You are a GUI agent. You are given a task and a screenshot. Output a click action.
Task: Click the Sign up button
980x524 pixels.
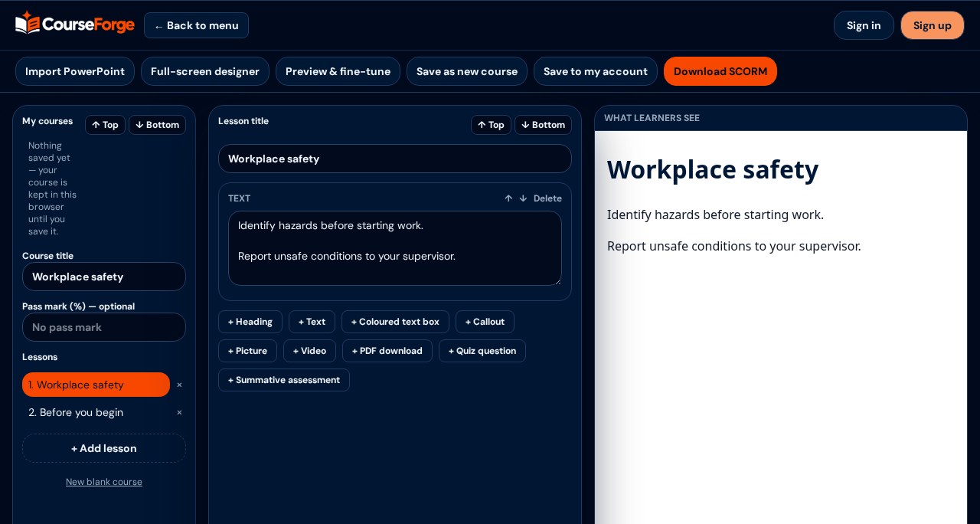(x=932, y=25)
